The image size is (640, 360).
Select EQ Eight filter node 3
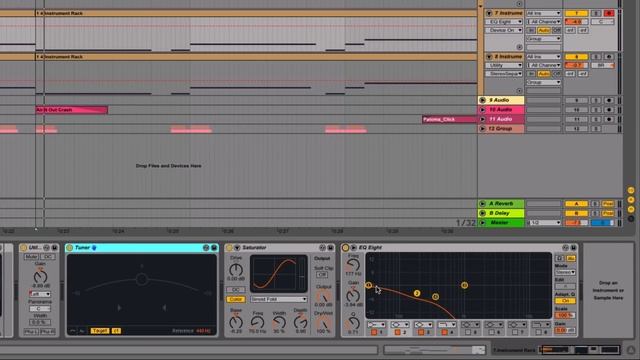click(436, 297)
